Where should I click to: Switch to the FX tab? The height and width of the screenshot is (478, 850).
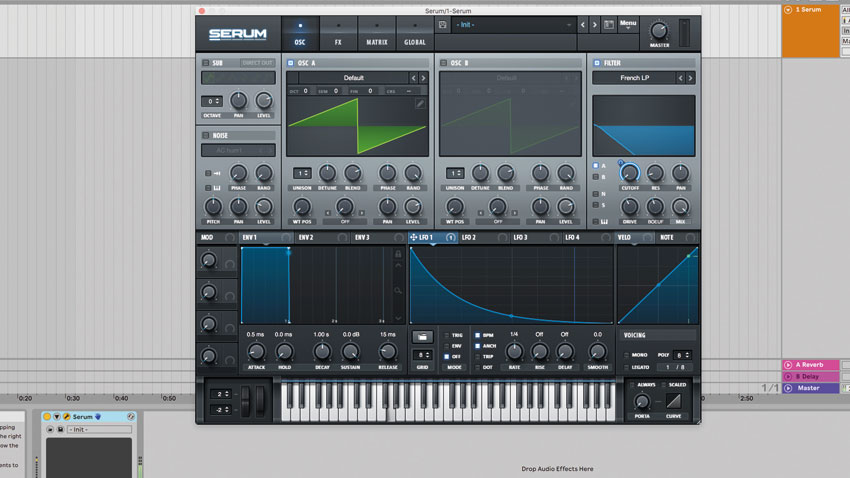coord(338,34)
